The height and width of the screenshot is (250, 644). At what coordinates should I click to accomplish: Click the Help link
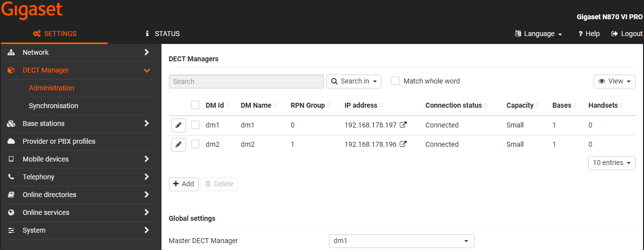[589, 34]
